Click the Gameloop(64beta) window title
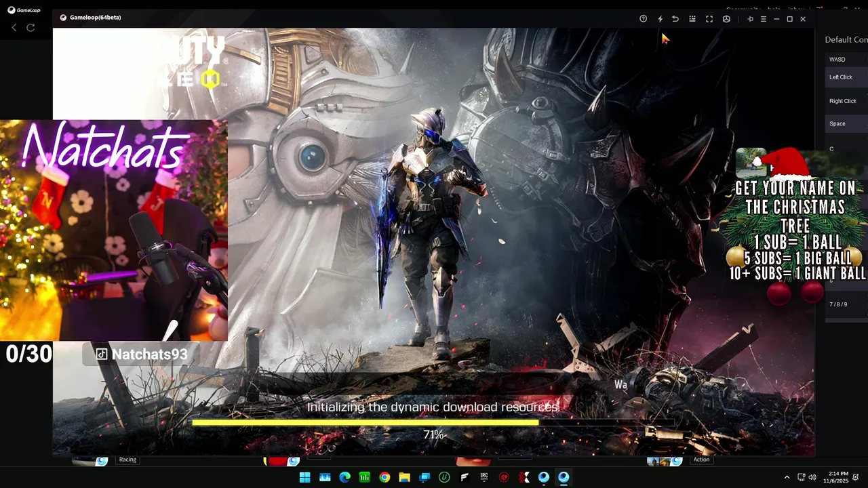 click(x=95, y=18)
